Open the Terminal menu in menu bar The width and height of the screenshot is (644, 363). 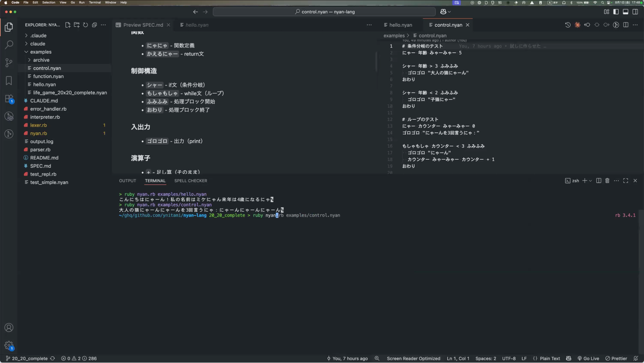click(x=95, y=3)
